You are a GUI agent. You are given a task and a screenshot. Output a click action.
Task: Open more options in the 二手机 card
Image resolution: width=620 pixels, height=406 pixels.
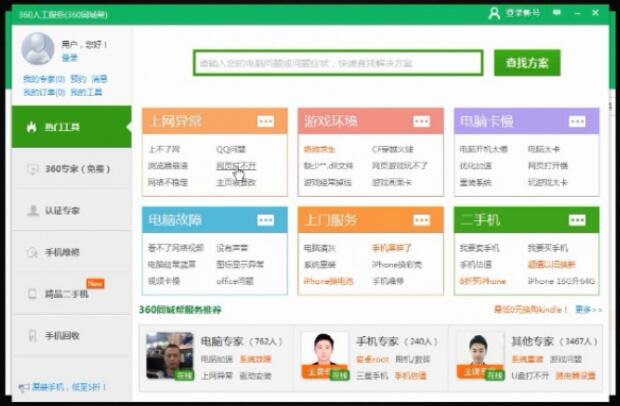577,220
